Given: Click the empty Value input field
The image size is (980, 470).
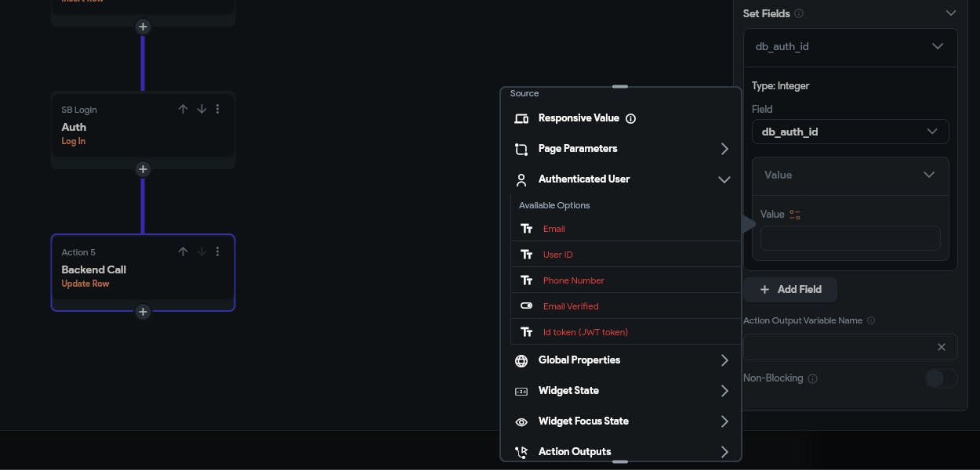Looking at the screenshot, I should [850, 238].
